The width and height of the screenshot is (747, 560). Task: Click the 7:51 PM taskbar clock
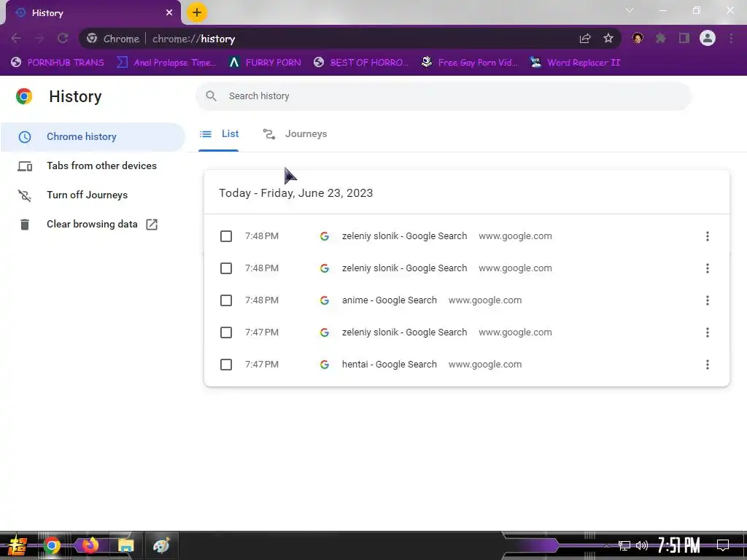679,545
